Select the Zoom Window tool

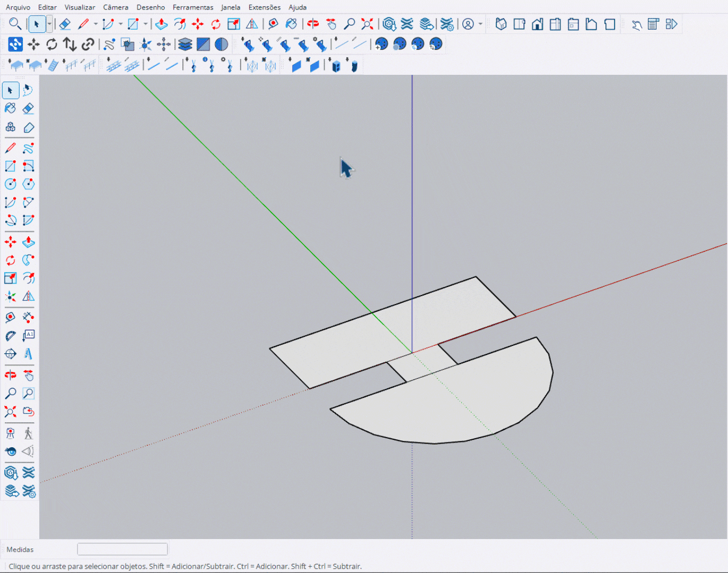click(28, 394)
